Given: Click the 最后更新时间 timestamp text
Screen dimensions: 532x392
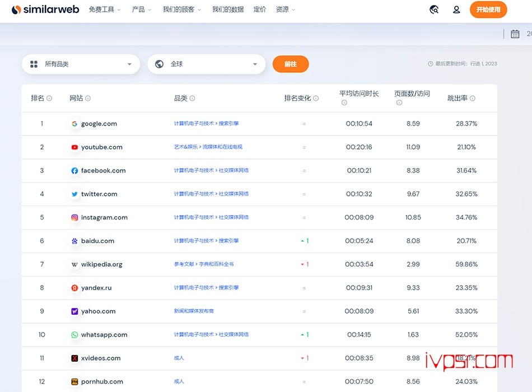Looking at the screenshot, I should tap(466, 63).
